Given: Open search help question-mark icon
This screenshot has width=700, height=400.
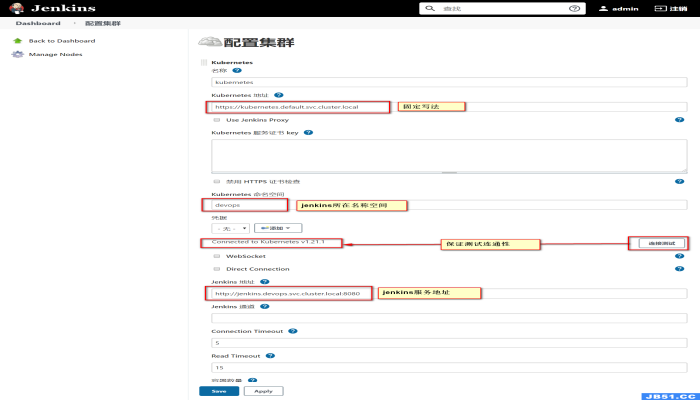Looking at the screenshot, I should (575, 8).
